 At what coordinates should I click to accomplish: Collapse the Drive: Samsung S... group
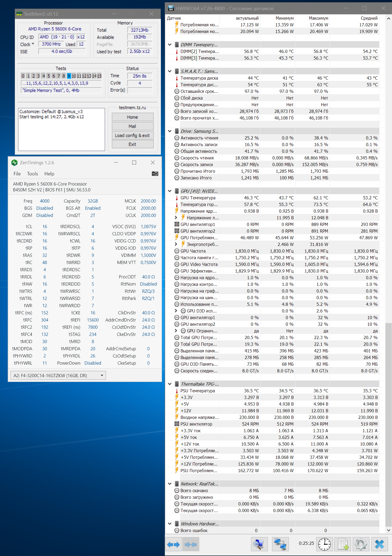170,131
